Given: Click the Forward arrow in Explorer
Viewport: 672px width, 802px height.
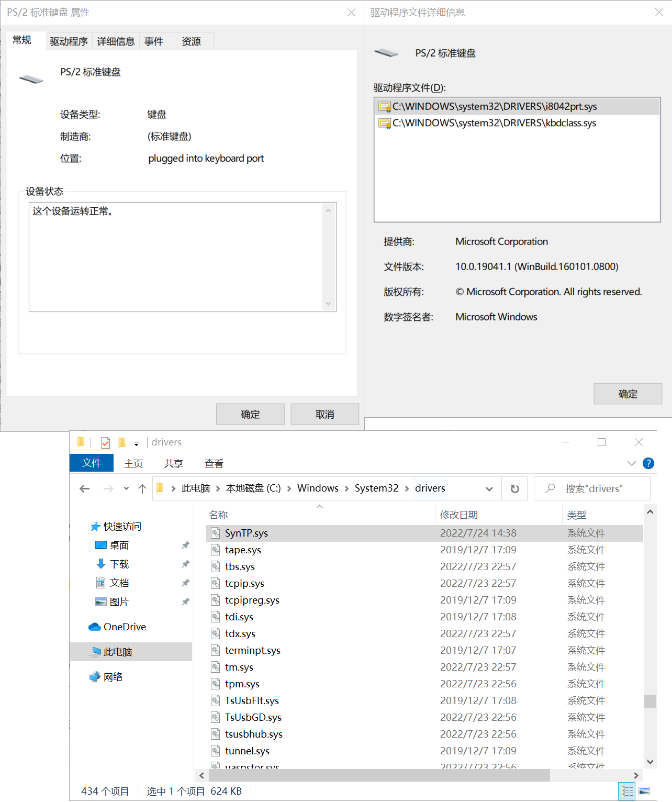Looking at the screenshot, I should [x=108, y=488].
